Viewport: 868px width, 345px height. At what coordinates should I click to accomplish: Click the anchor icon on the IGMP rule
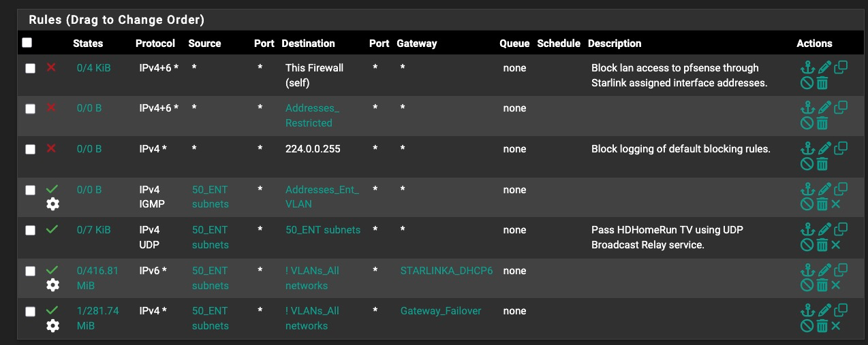[807, 189]
